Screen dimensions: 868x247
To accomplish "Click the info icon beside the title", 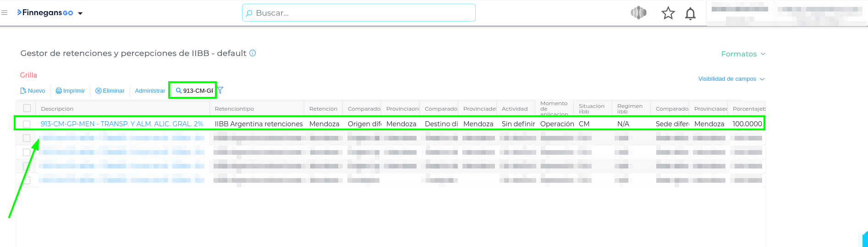I will click(x=253, y=53).
